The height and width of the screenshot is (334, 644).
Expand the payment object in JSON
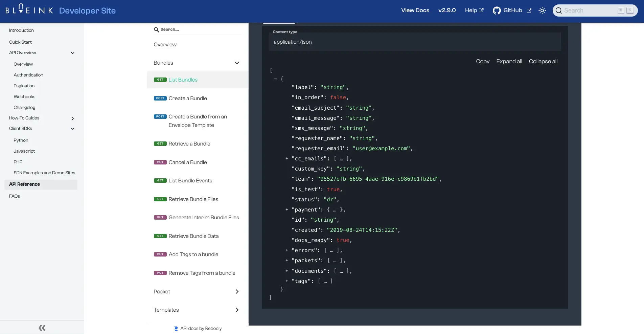click(x=287, y=209)
